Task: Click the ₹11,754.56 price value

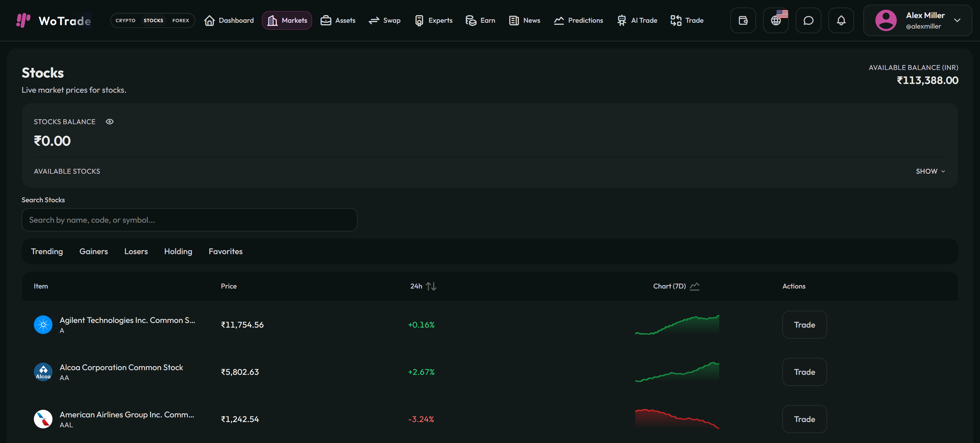Action: (x=242, y=325)
